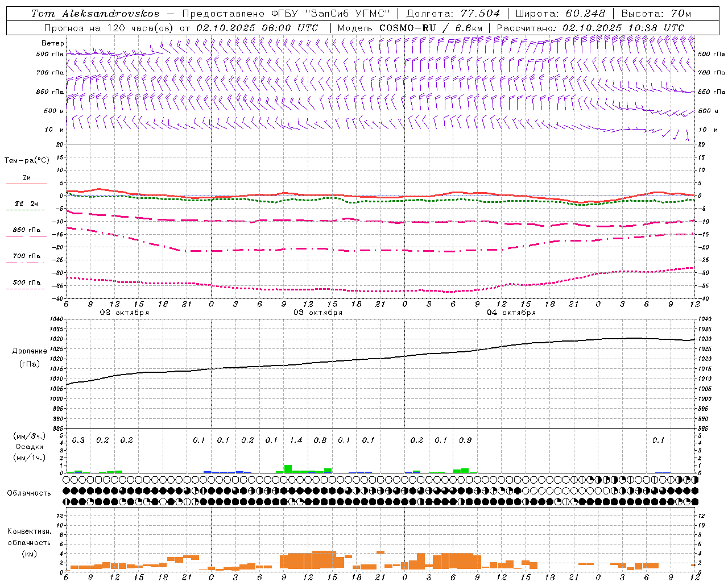Select the '1.4' precipitation amount value

[x=296, y=440]
